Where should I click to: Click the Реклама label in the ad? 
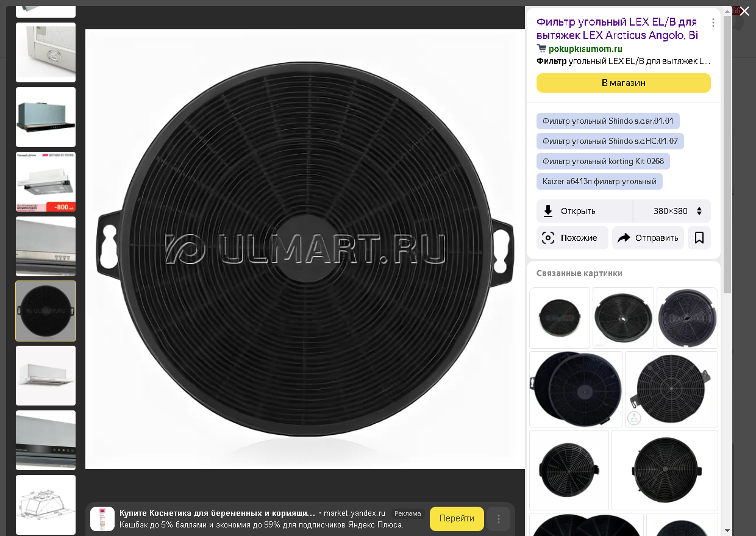pyautogui.click(x=407, y=513)
